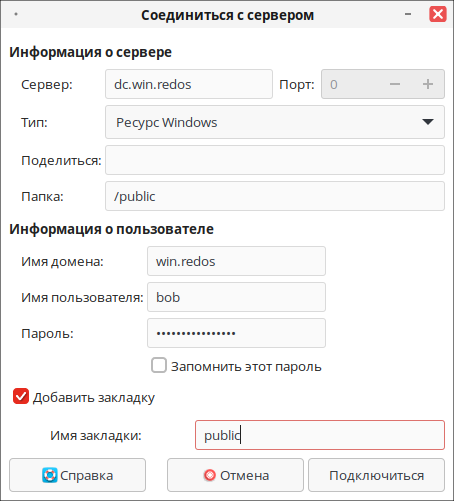
Task: Click the Пароль field with masked dots
Action: coord(236,333)
